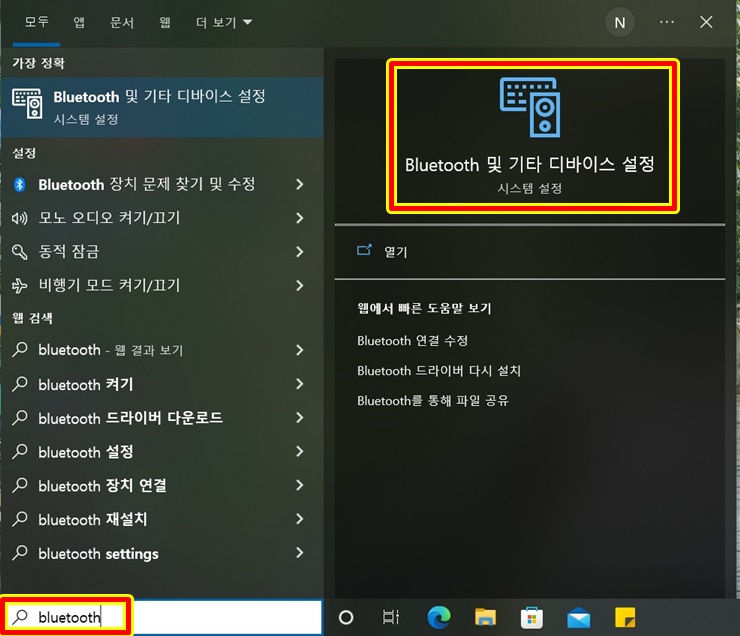Open Microsoft Store from taskbar
The width and height of the screenshot is (740, 636).
[x=532, y=617]
